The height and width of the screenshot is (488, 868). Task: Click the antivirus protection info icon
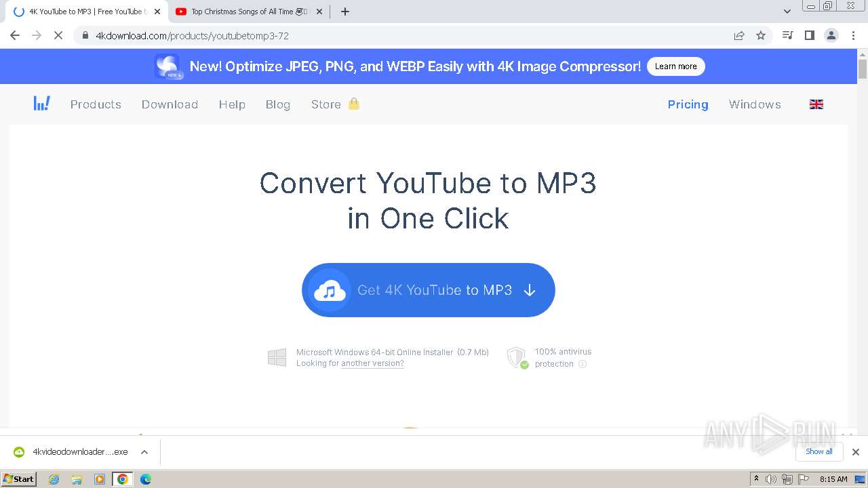click(583, 364)
